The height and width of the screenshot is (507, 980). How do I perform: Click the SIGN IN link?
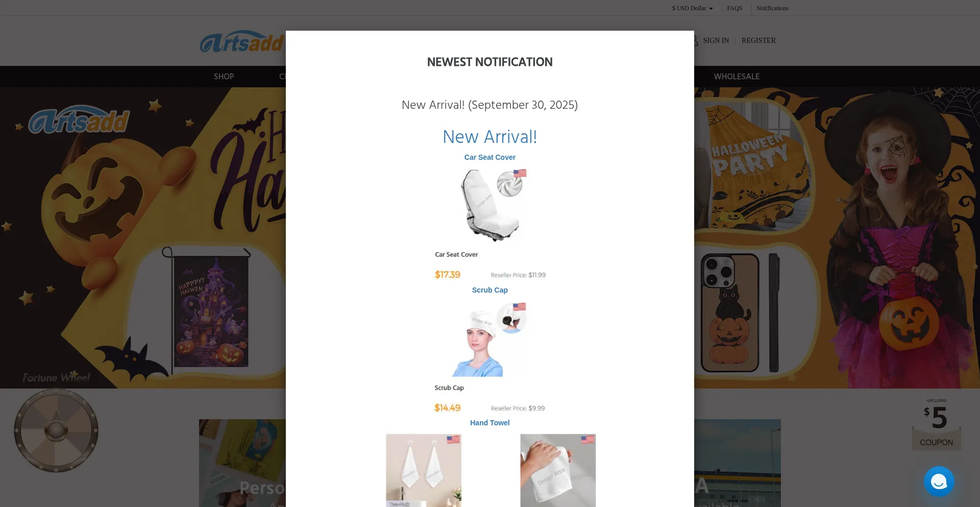716,40
